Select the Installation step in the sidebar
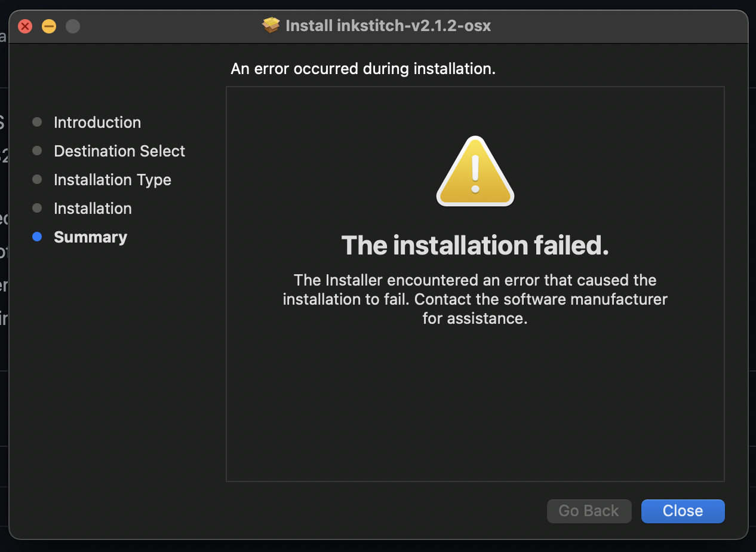The height and width of the screenshot is (552, 756). pyautogui.click(x=93, y=208)
